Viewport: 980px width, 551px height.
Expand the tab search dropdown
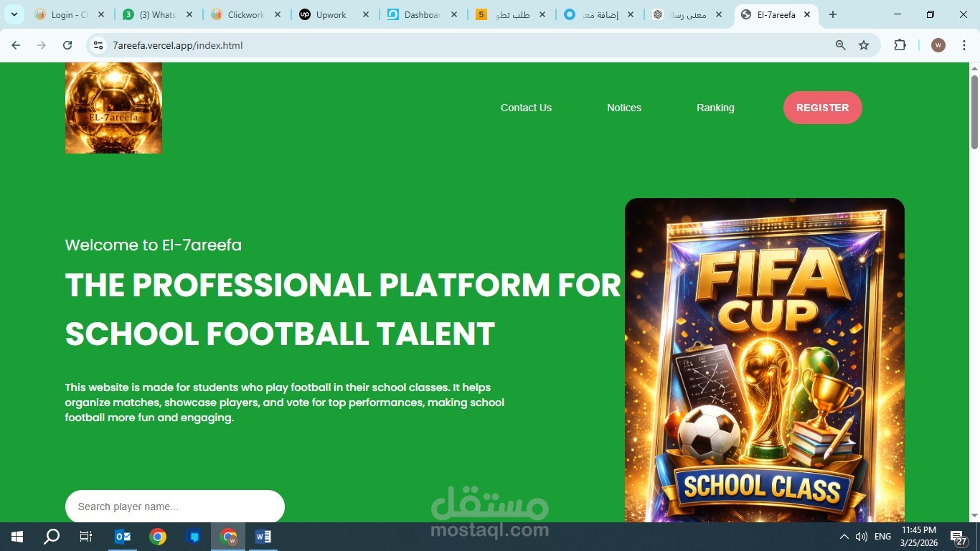[14, 14]
